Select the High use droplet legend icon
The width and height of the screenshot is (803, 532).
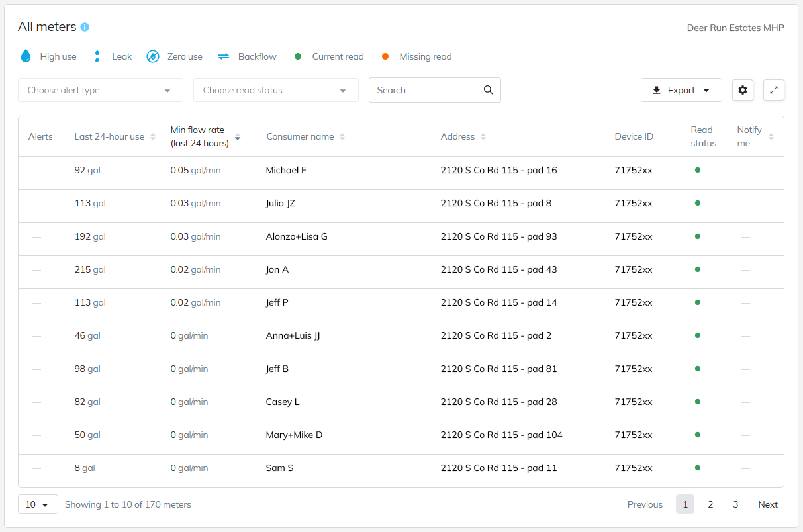coord(26,56)
